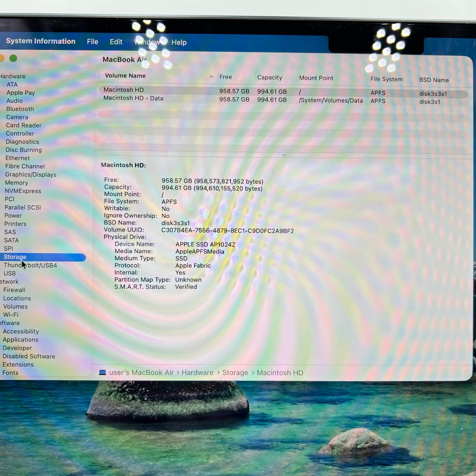
Task: Click the disk3s1 BSD name cell
Action: [x=430, y=102]
